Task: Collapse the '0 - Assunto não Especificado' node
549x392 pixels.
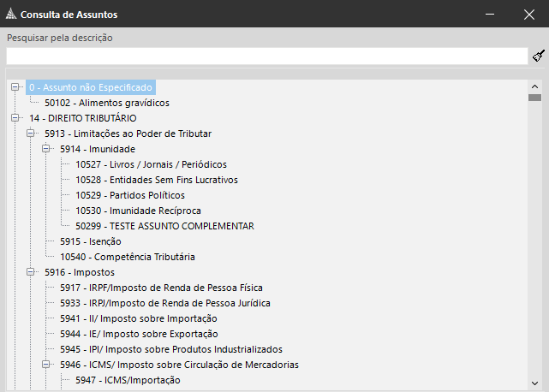Action: (15, 86)
